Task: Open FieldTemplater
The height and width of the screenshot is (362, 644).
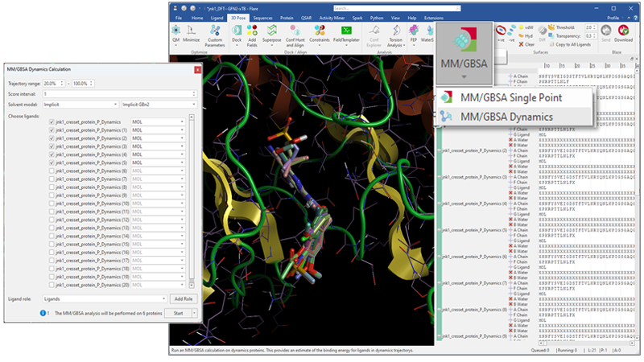Action: click(346, 31)
